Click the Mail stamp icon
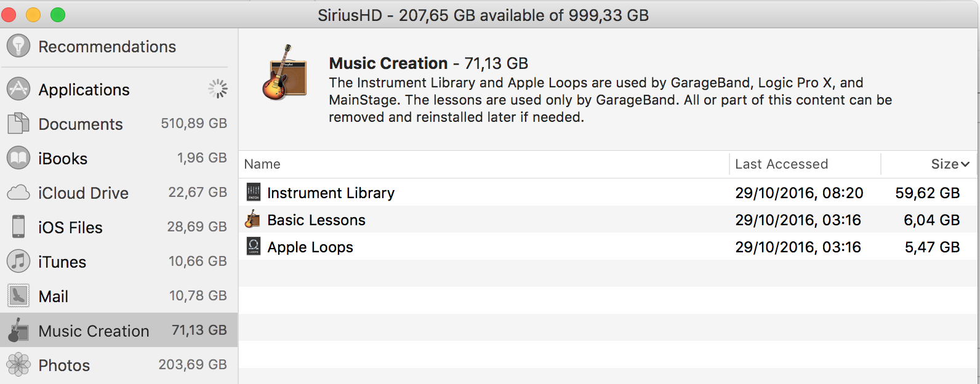 click(18, 296)
